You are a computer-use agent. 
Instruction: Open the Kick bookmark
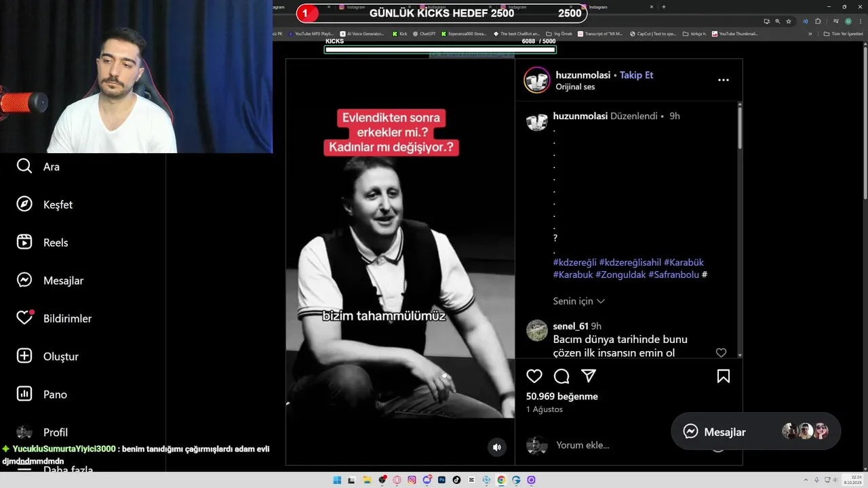(399, 33)
